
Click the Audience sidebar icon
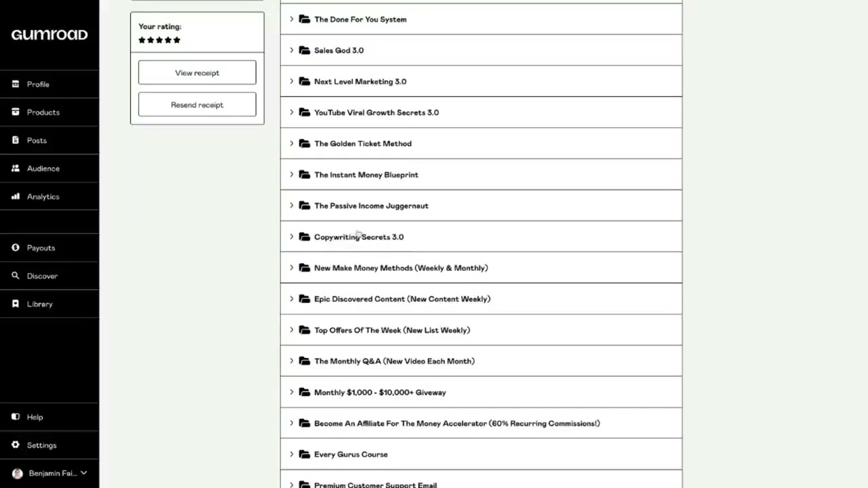tap(16, 168)
